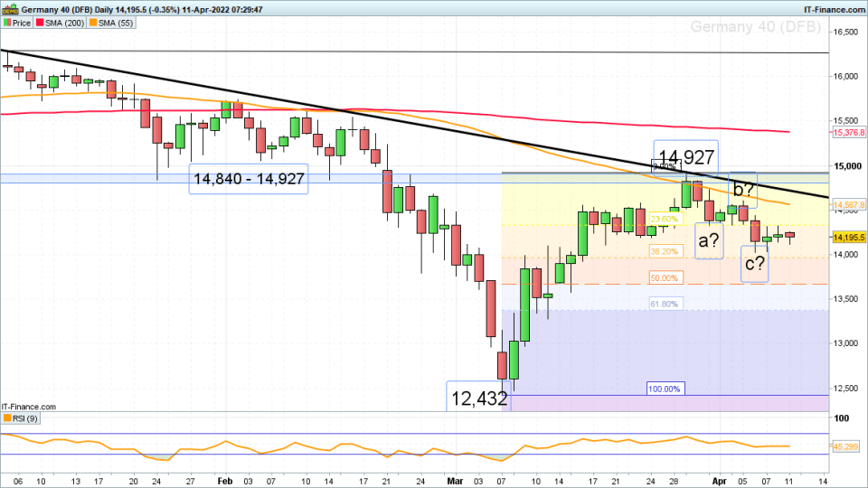Click the chart title 'Germany 40 (DFB) Daily'
Image resolution: width=868 pixels, height=488 pixels.
(67, 9)
